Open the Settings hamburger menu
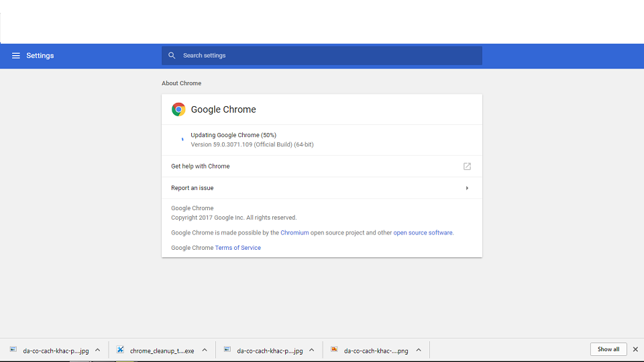644x362 pixels. pyautogui.click(x=15, y=56)
